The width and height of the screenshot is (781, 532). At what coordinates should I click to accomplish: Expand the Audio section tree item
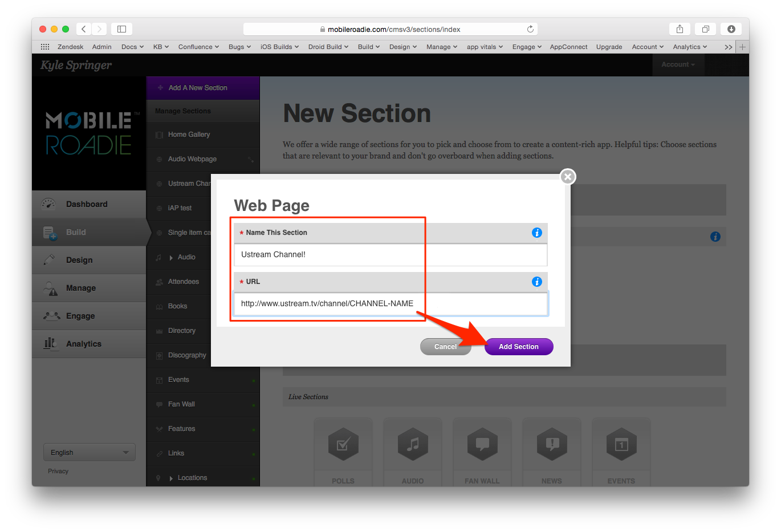click(171, 258)
